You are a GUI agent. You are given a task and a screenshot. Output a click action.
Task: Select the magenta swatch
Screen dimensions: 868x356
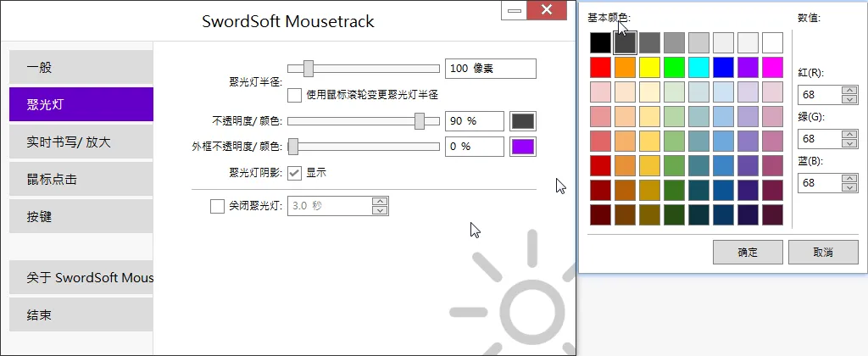coord(773,67)
